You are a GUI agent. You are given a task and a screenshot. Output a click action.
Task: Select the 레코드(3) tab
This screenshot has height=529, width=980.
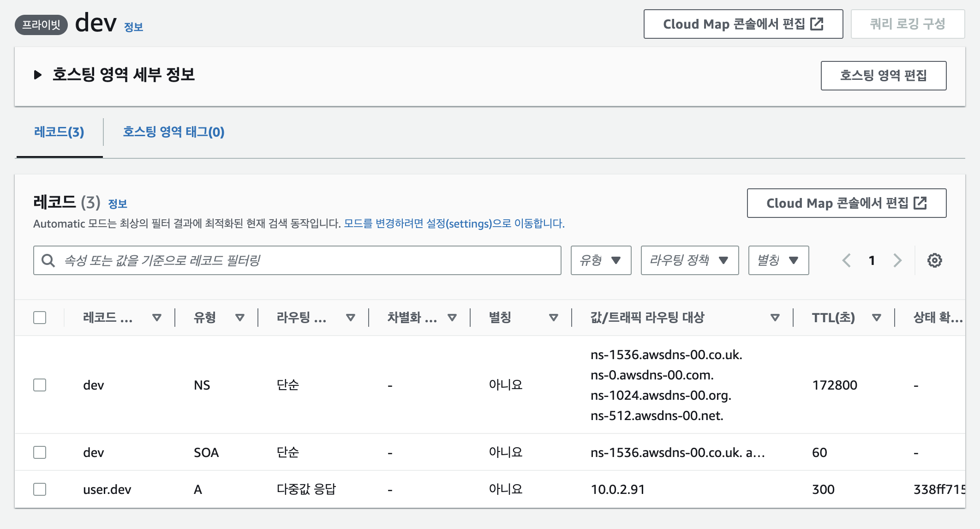pos(59,132)
